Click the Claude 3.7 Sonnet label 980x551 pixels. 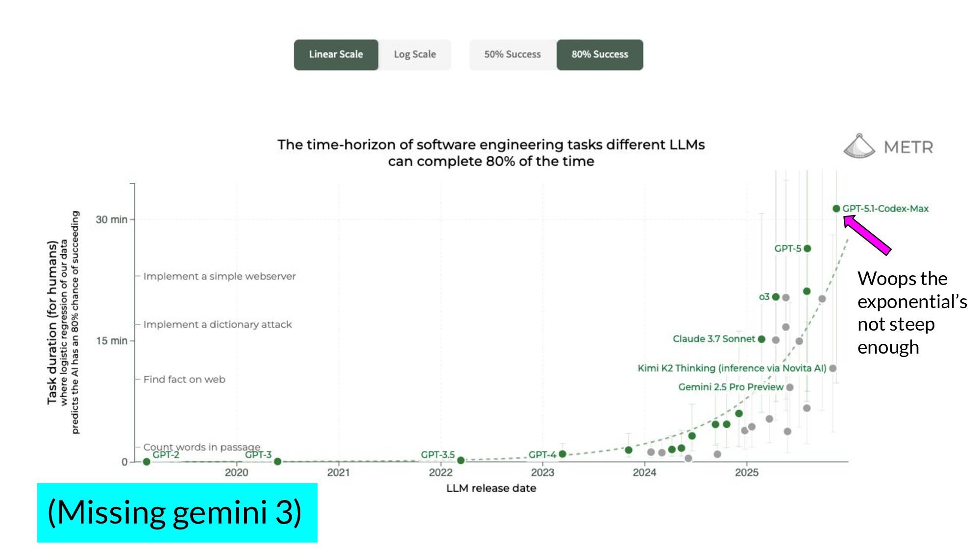point(714,339)
